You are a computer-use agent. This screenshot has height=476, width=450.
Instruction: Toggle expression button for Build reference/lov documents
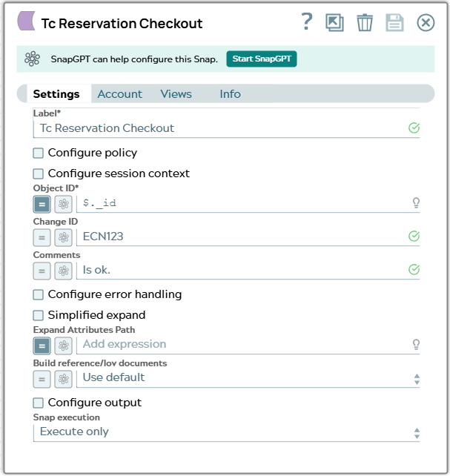(42, 379)
